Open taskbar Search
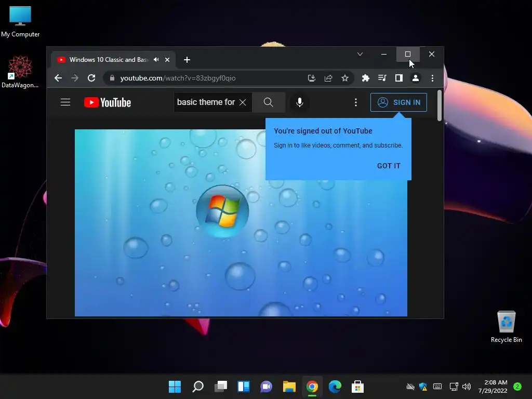Screen dimensions: 532x399 [x=198, y=387]
